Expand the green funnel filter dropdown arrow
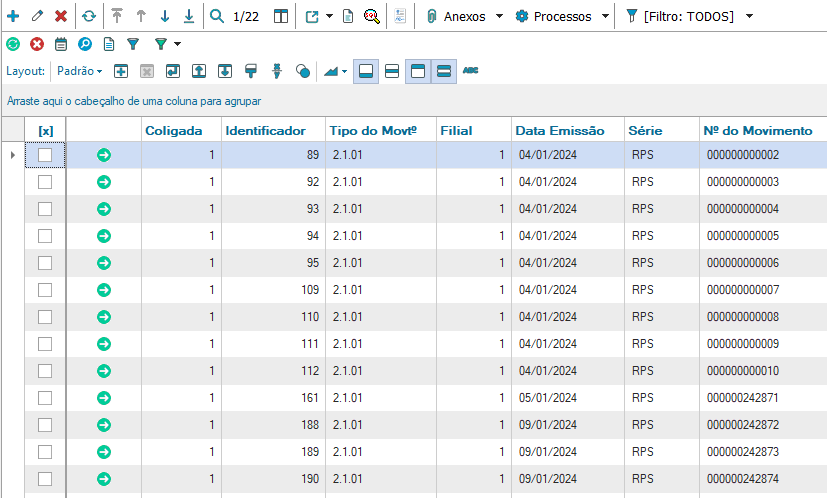 coord(177,44)
